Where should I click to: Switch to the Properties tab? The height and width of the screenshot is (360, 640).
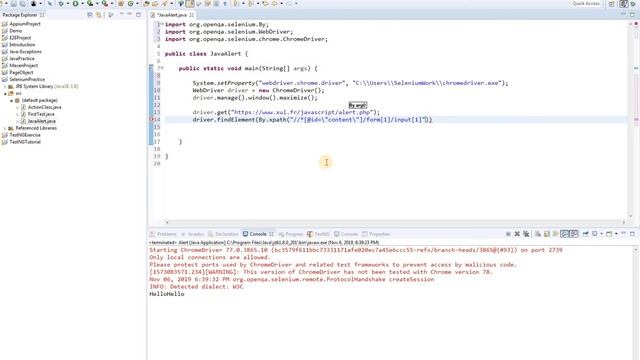376,234
